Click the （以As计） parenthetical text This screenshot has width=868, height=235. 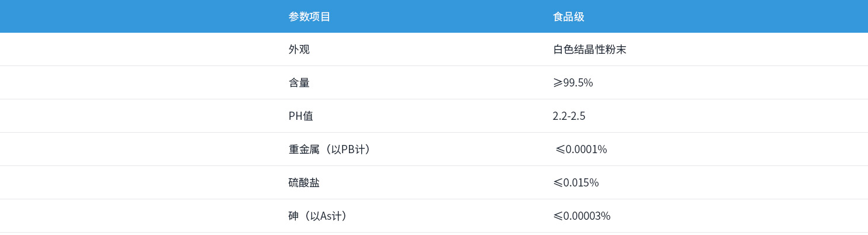coord(326,216)
